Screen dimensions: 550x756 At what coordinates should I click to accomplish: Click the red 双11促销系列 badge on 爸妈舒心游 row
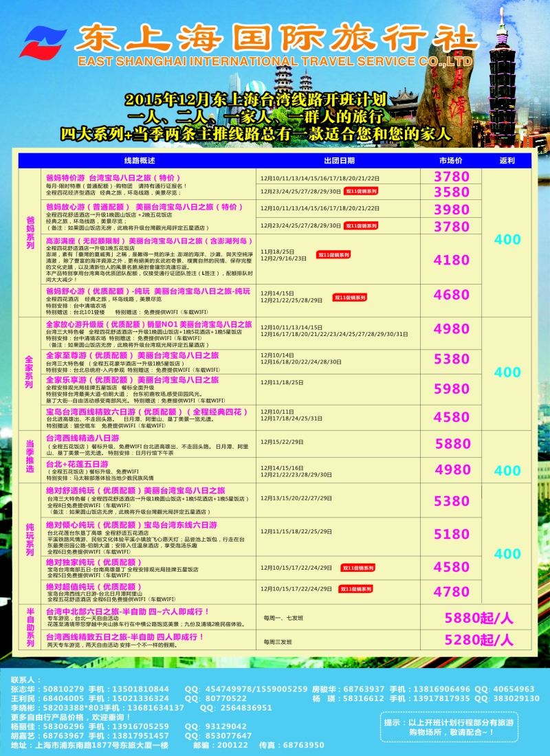(350, 298)
